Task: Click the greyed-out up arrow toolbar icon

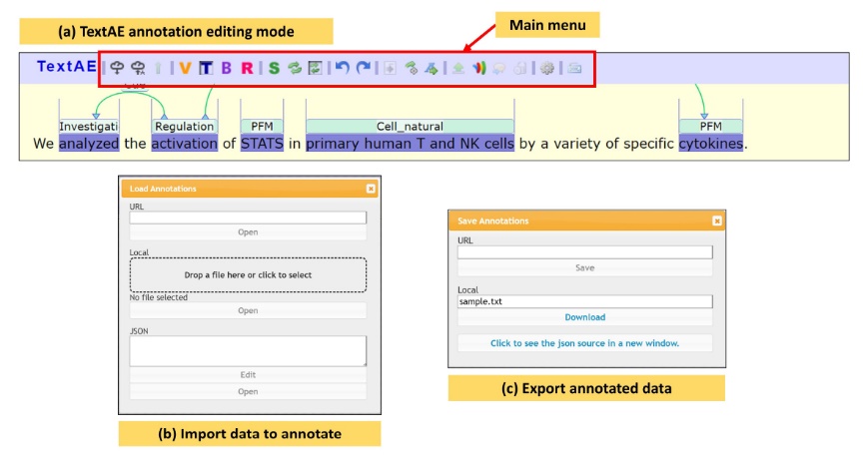Action: point(159,68)
